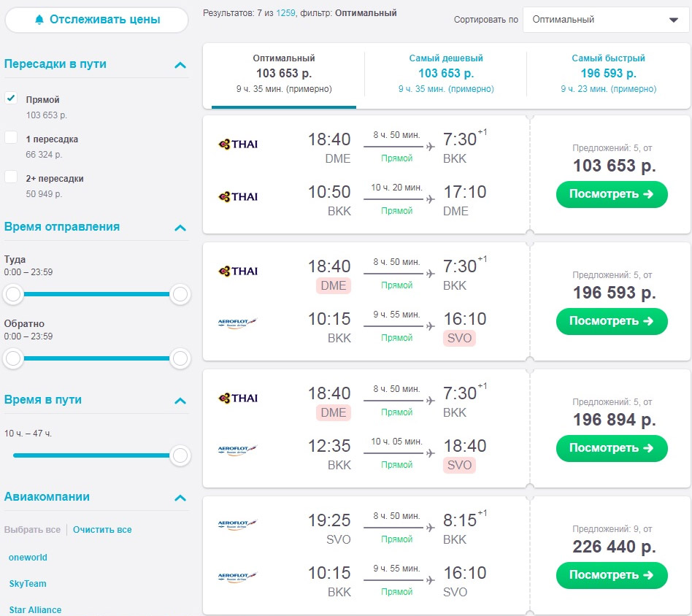Click Aeroflot logo on 19:25 SVO departure flight
This screenshot has width=692, height=616.
click(237, 525)
